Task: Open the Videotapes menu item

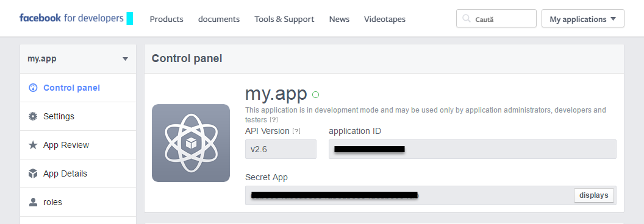Action: click(384, 19)
